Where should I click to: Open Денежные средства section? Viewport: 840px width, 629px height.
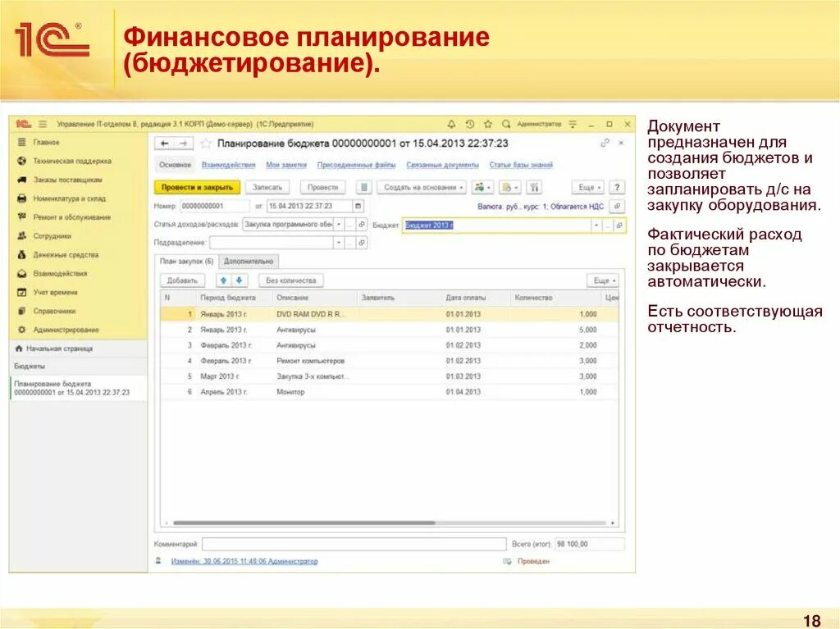66,254
